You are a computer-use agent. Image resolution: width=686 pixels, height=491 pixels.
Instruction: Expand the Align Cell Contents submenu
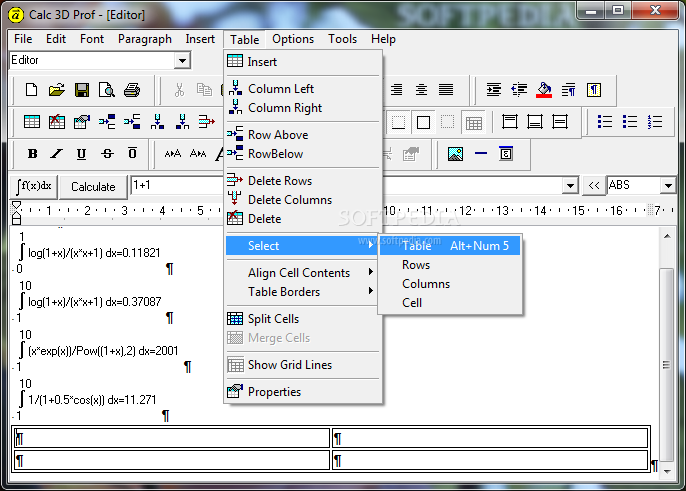(x=302, y=273)
